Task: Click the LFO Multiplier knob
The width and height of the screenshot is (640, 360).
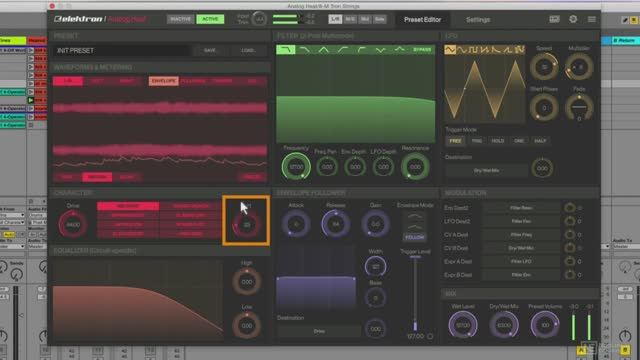Action: click(x=579, y=67)
